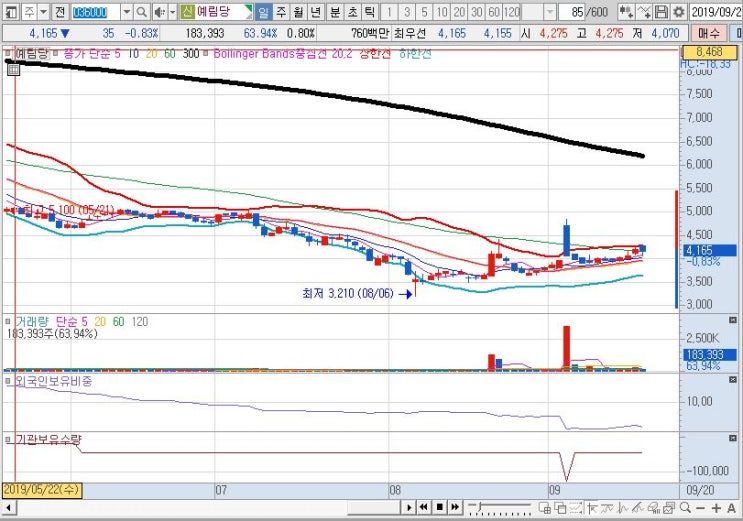Image resolution: width=743 pixels, height=521 pixels.
Task: Click the 매수 buy button
Action: (708, 33)
